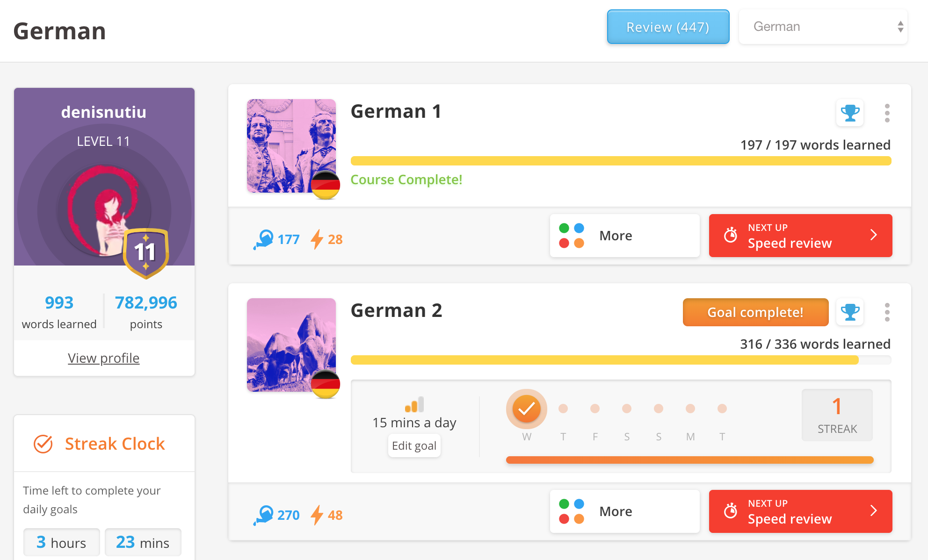Screen dimensions: 928x560
Task: Expand More options for German 2
Action: tap(624, 511)
